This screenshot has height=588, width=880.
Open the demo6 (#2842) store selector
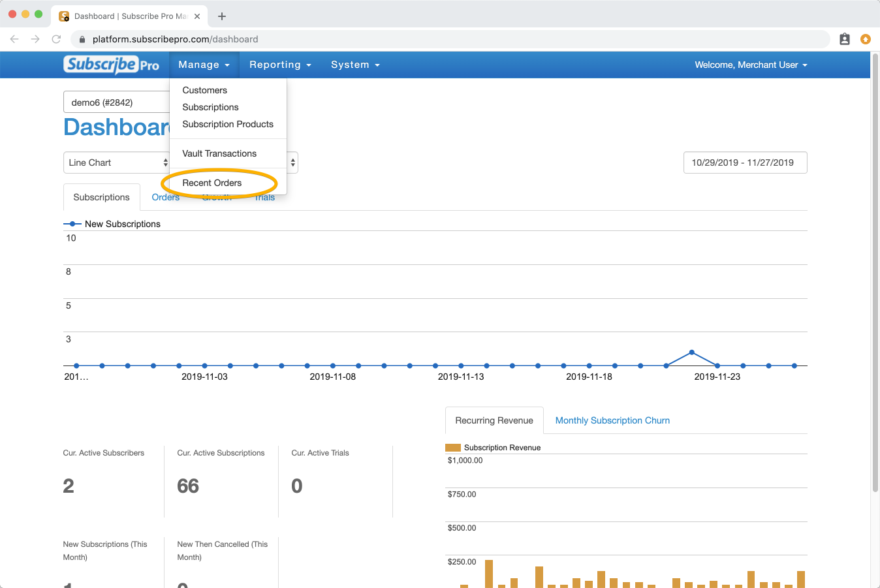(116, 102)
